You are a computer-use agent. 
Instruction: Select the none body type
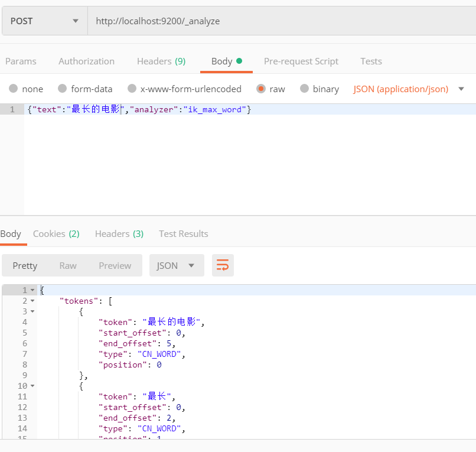click(x=14, y=89)
